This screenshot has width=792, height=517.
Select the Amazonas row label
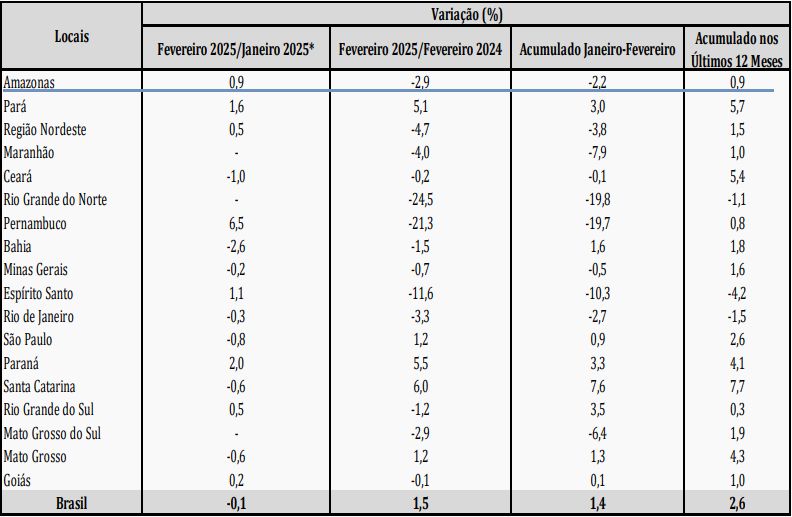29,82
